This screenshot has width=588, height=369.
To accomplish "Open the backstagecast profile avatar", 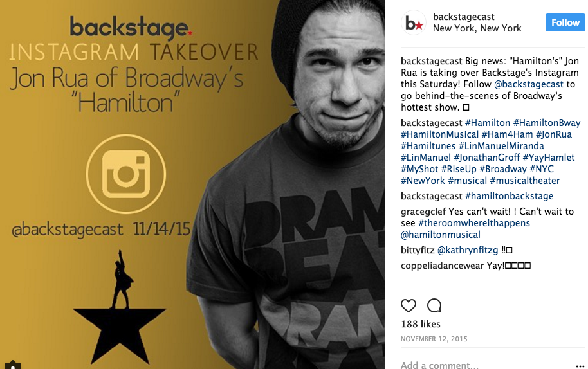I will 414,23.
